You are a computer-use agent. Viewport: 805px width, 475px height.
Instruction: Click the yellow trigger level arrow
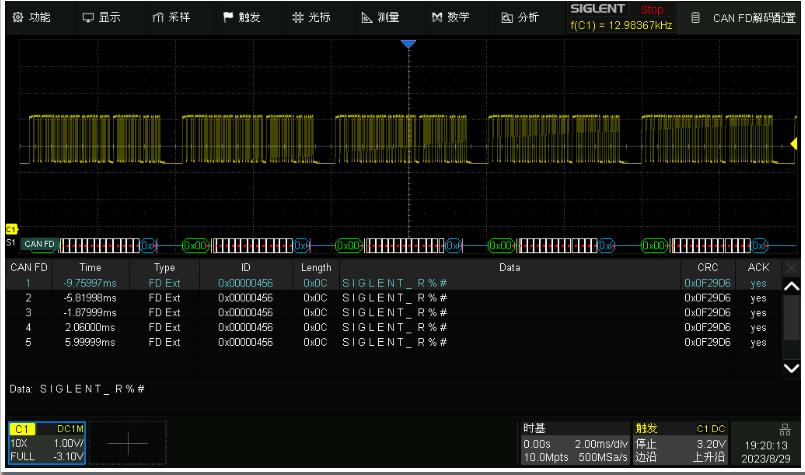click(794, 145)
